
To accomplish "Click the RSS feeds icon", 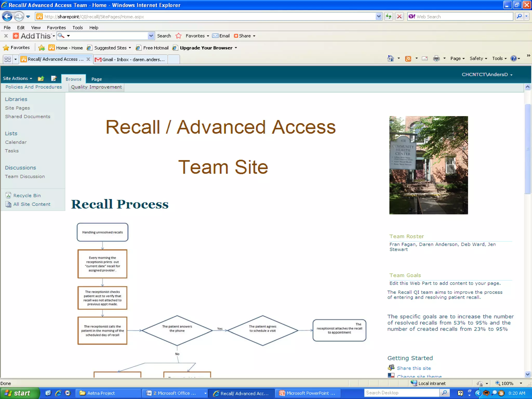I will [x=408, y=59].
